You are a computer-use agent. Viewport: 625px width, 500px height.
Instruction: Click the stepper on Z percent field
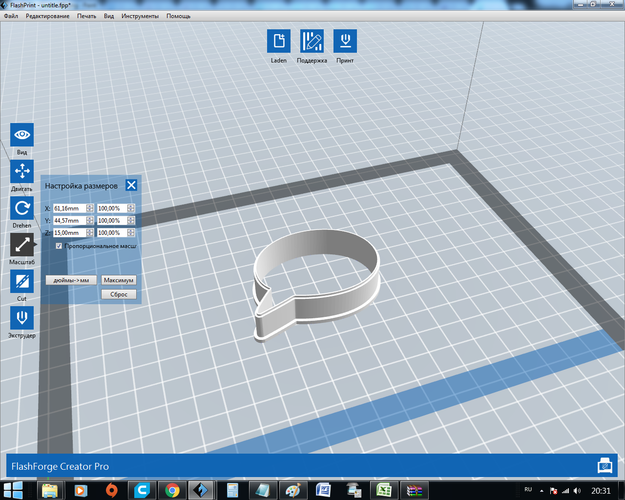coord(131,232)
